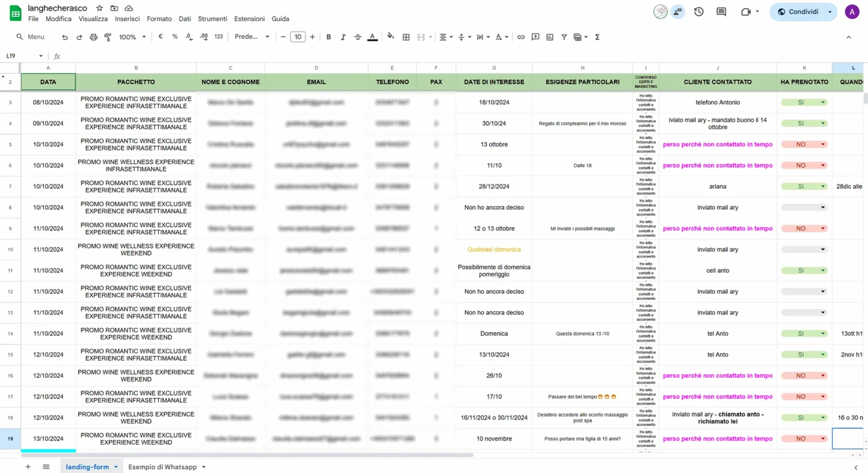This screenshot has width=868, height=473.
Task: Toggle italic formatting
Action: [x=343, y=37]
